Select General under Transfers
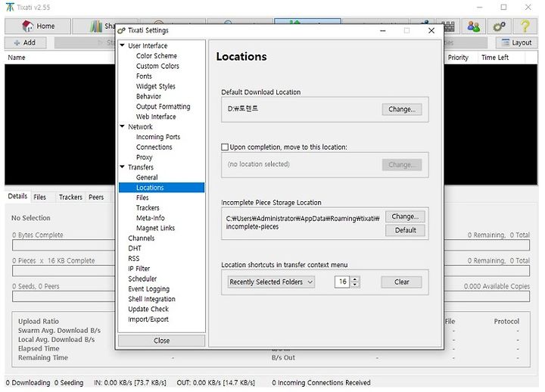This screenshot has width=545, height=392. 147,177
